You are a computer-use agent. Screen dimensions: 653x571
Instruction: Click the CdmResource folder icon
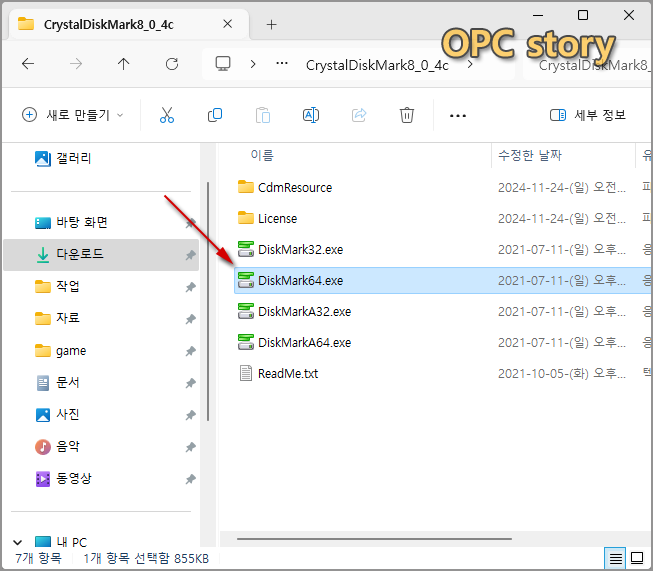tap(246, 187)
